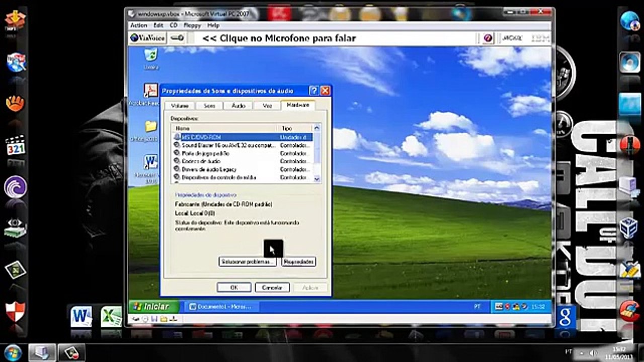Image resolution: width=644 pixels, height=362 pixels.
Task: Launch the VirtualBox cube icon on right sidebar
Action: point(629,228)
